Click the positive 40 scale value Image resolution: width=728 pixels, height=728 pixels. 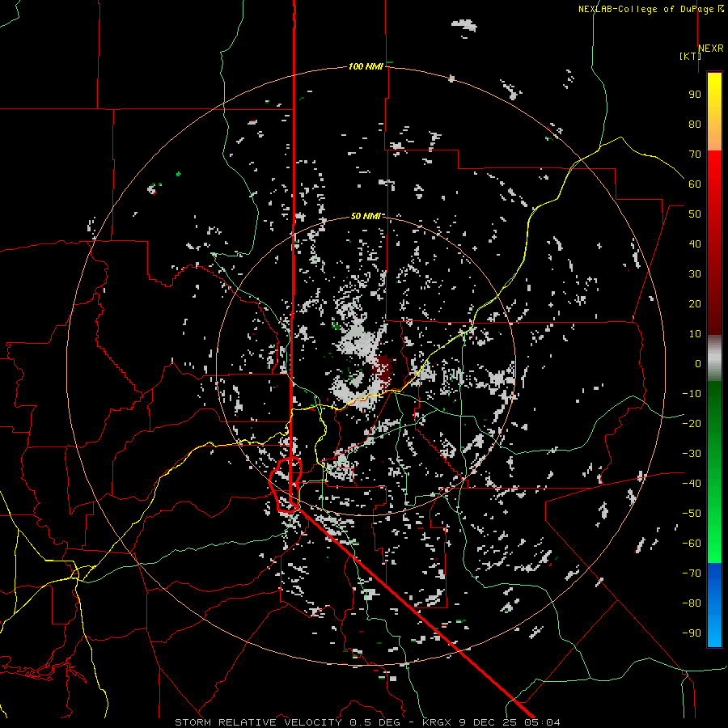click(695, 243)
